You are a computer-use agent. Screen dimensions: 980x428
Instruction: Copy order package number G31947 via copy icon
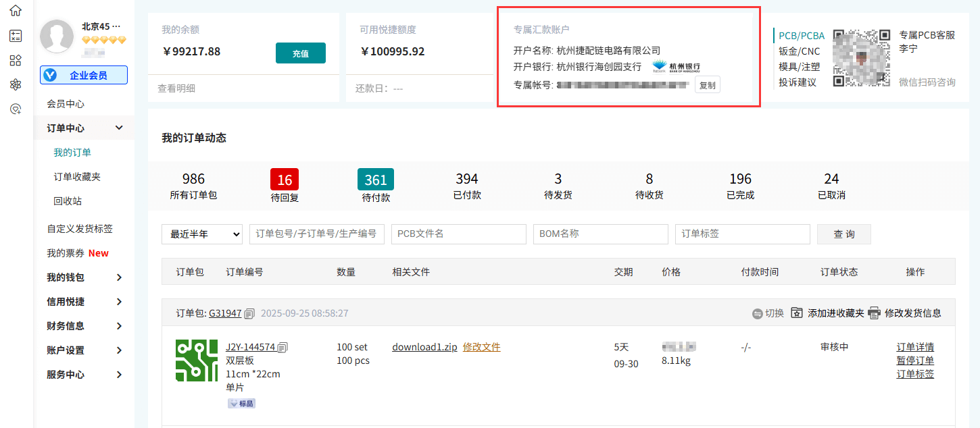[249, 313]
